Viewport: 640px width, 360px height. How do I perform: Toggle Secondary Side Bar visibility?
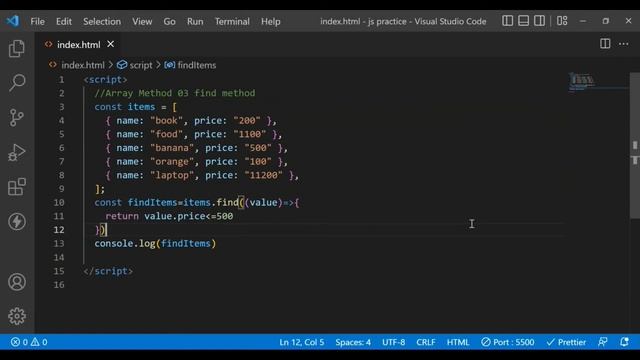[x=539, y=21]
